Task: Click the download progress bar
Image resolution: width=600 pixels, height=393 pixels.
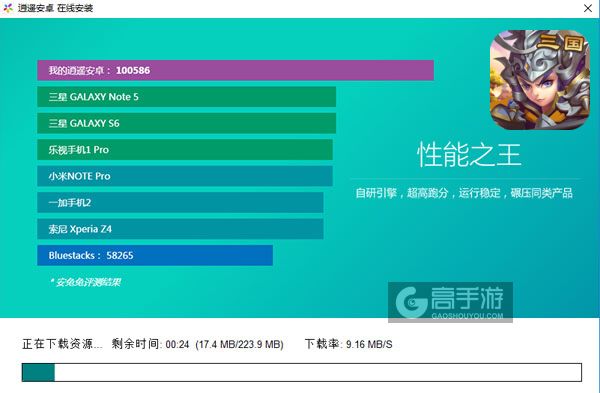Action: (x=302, y=372)
